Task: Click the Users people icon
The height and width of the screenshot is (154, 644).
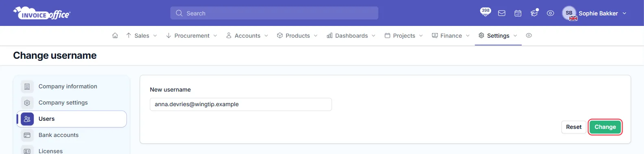Action: [27, 119]
